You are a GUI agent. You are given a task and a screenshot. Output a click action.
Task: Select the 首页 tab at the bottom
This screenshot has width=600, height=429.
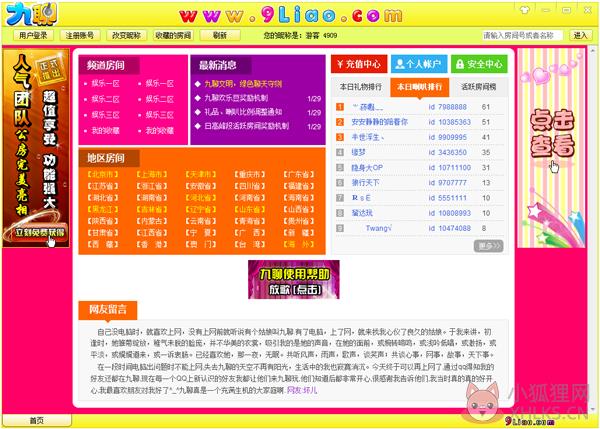pyautogui.click(x=37, y=421)
